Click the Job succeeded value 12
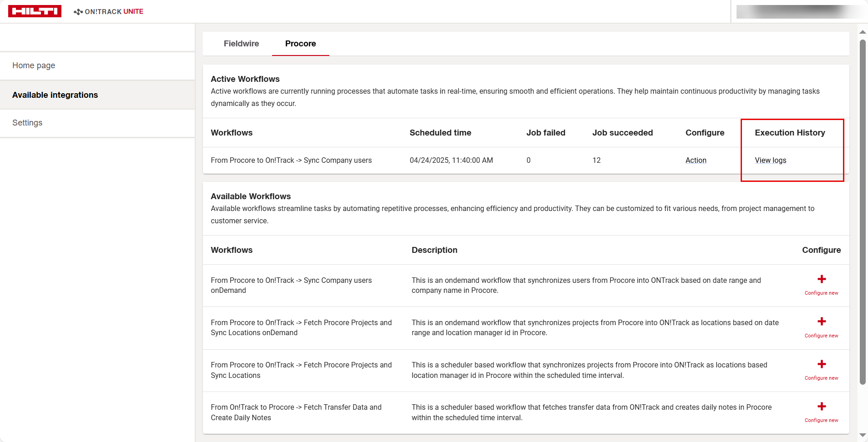 point(596,160)
